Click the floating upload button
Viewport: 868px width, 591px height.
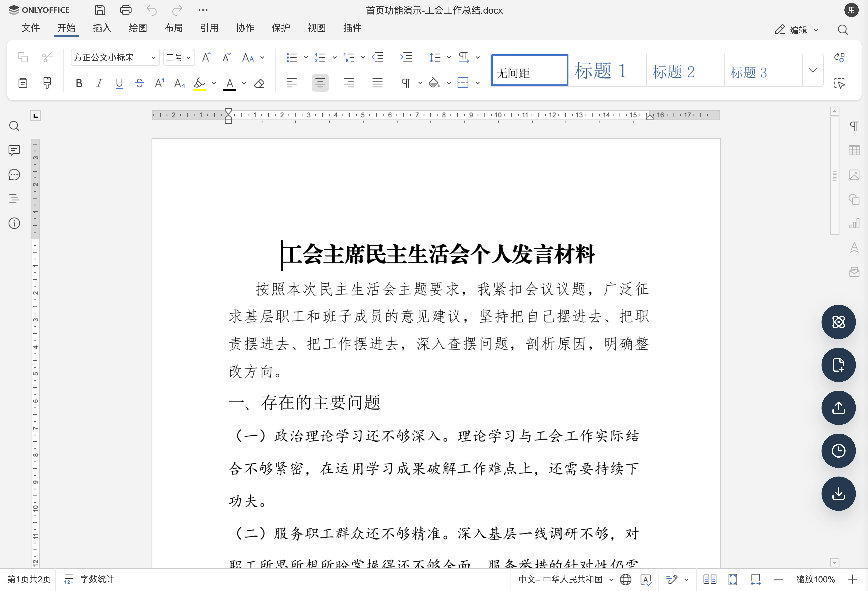click(x=839, y=408)
